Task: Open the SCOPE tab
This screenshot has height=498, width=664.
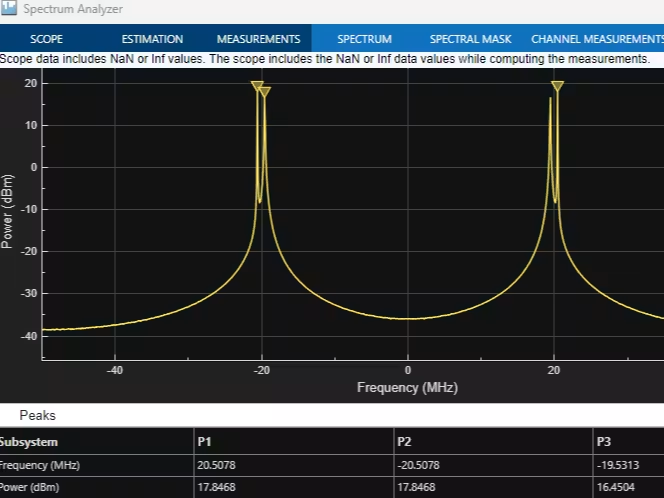Action: coord(47,39)
